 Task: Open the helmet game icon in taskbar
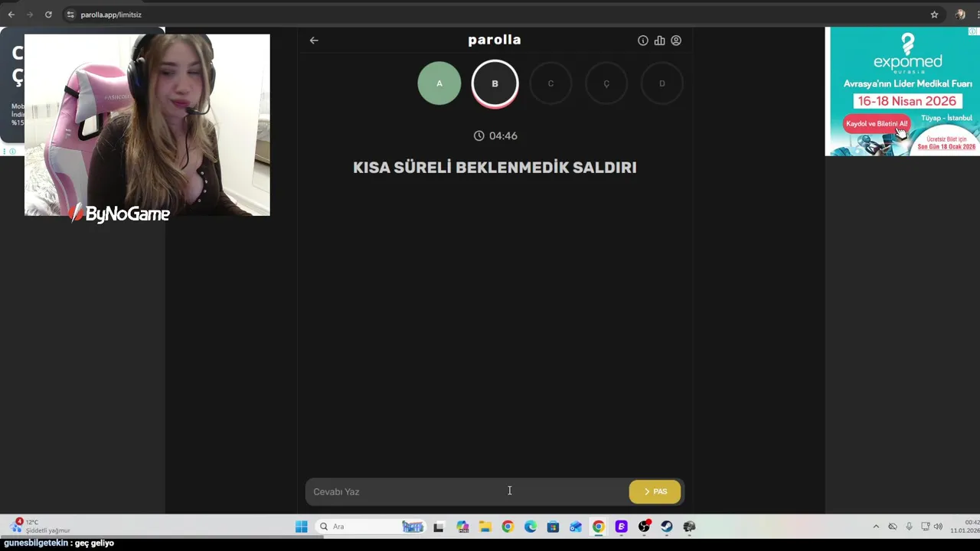[x=689, y=527]
